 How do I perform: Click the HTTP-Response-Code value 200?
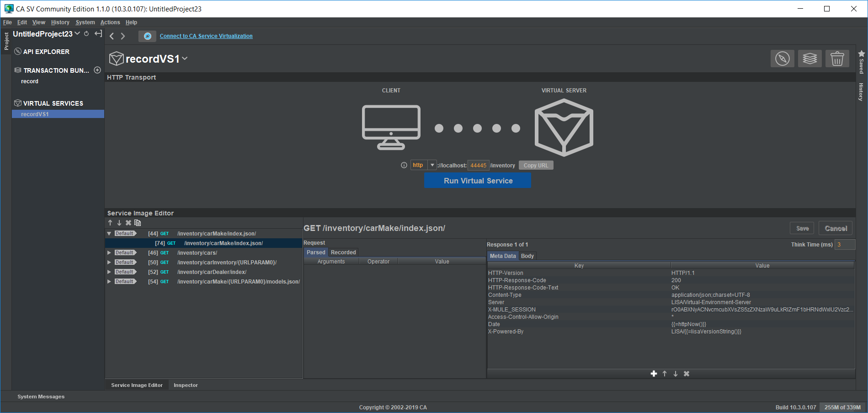tap(676, 280)
